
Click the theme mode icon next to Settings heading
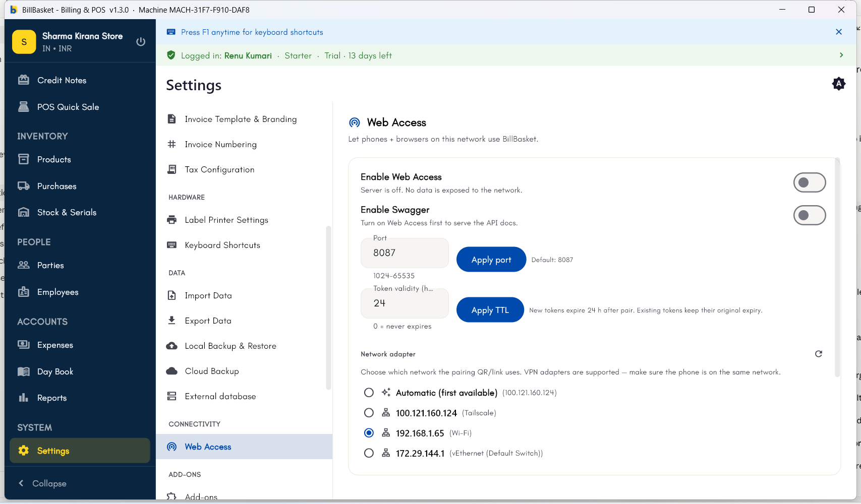click(x=838, y=84)
